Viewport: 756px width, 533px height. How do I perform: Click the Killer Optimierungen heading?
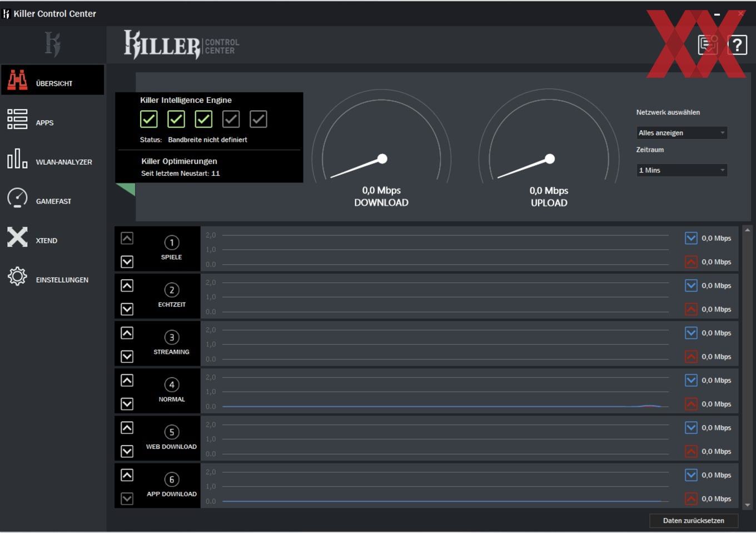point(179,161)
